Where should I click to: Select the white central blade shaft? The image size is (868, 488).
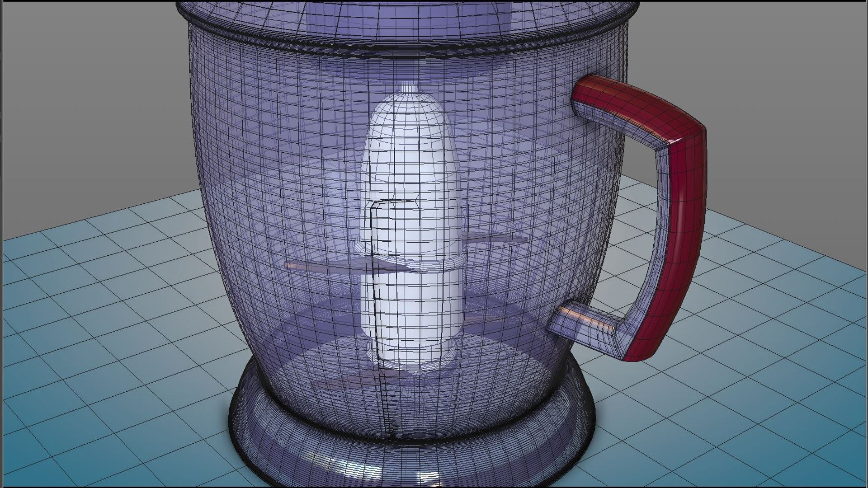pyautogui.click(x=410, y=226)
